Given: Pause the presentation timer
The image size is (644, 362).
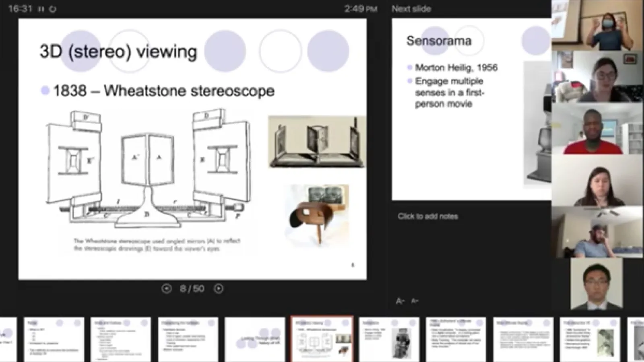Looking at the screenshot, I should pos(41,9).
